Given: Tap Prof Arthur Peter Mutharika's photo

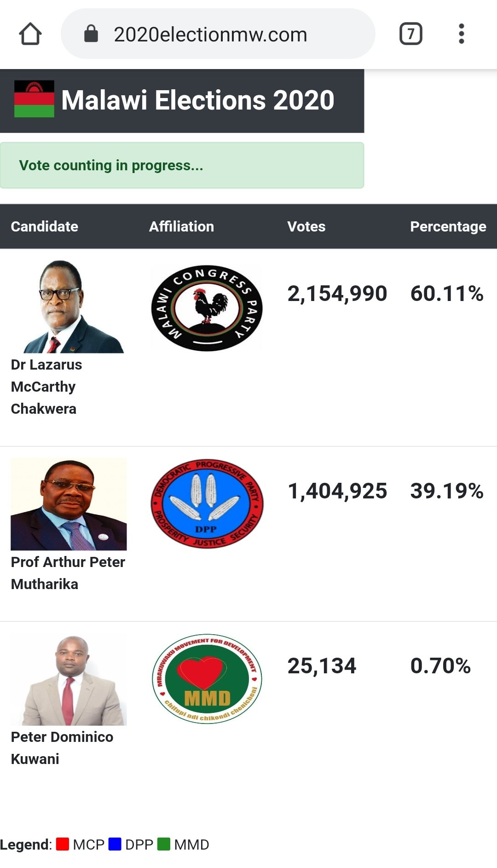Looking at the screenshot, I should pyautogui.click(x=69, y=504).
